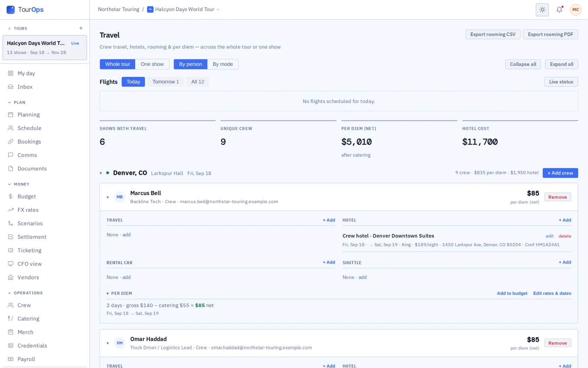Switch to Whole tour view
Viewport: 588px width, 368px height.
click(x=118, y=64)
